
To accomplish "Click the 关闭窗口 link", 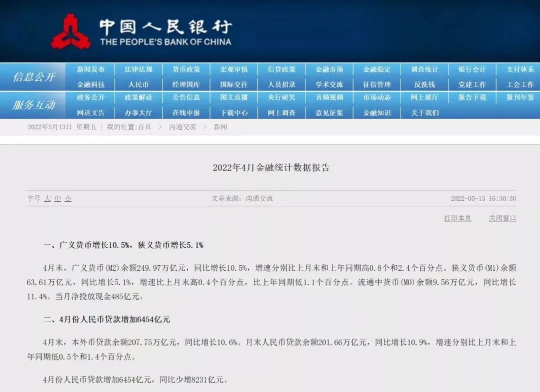I will pyautogui.click(x=502, y=218).
